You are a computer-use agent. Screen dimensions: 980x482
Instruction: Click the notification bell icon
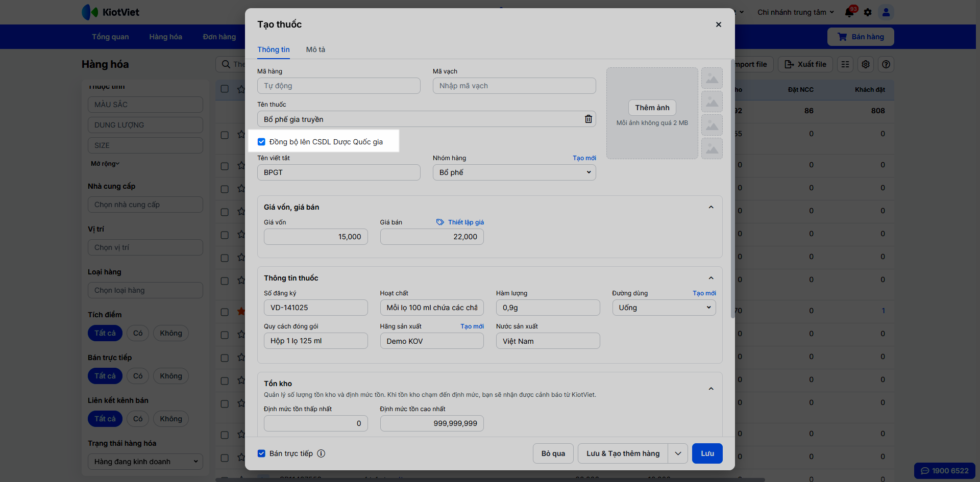click(x=849, y=12)
